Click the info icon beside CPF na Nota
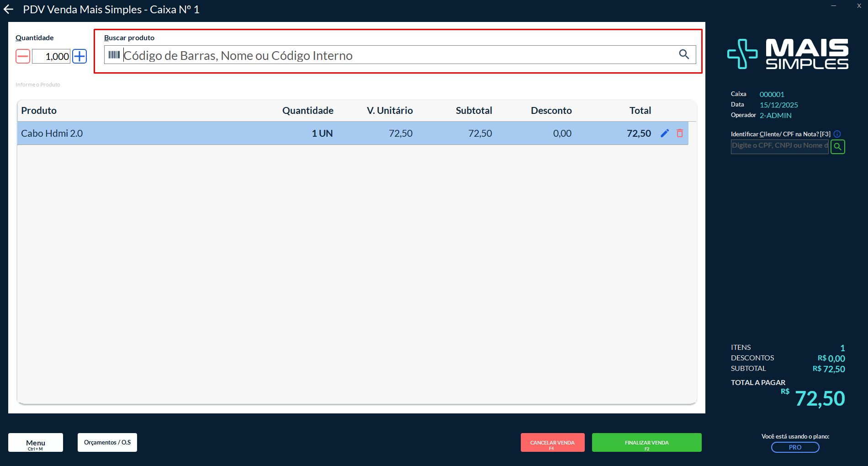 [x=837, y=134]
